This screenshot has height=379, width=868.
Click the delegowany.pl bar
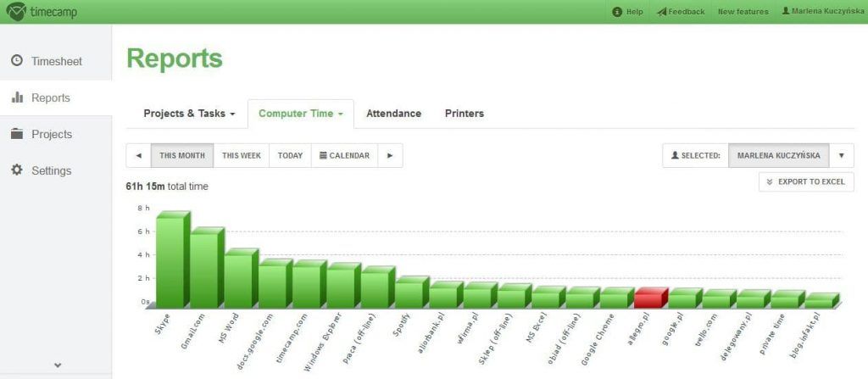(x=754, y=299)
